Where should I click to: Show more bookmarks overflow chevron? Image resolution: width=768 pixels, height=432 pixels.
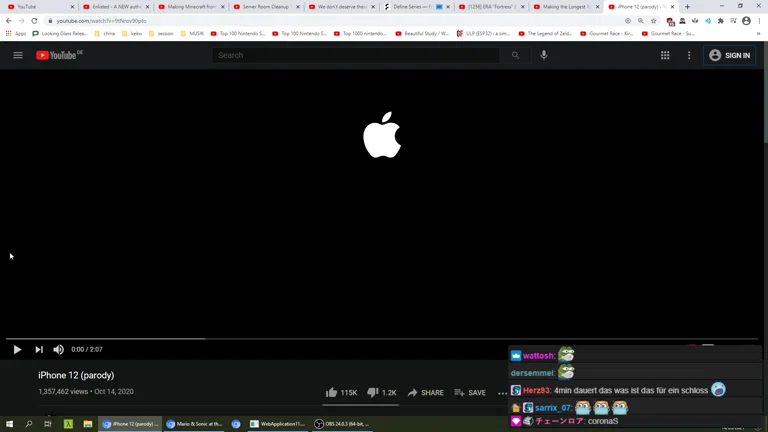pos(759,34)
